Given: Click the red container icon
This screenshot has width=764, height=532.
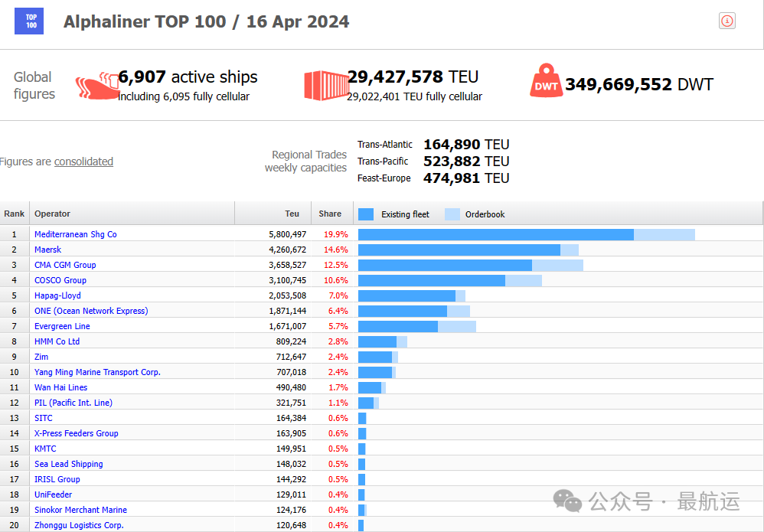Looking at the screenshot, I should [326, 85].
